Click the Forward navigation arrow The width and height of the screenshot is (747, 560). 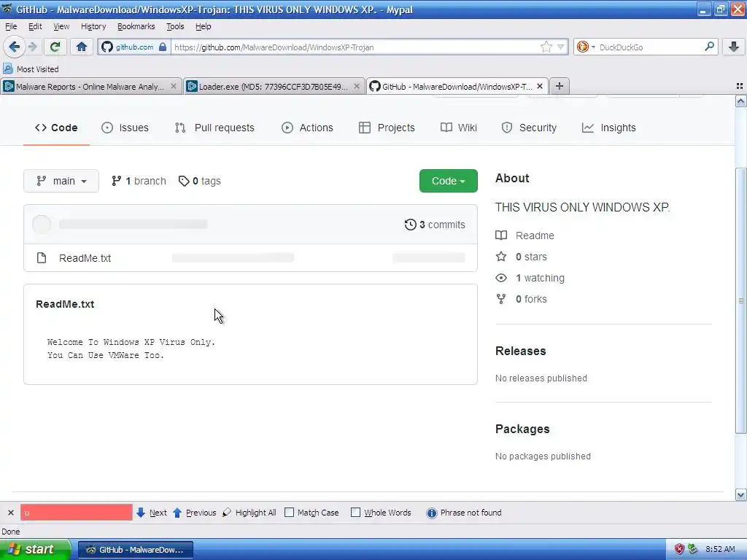coord(32,47)
